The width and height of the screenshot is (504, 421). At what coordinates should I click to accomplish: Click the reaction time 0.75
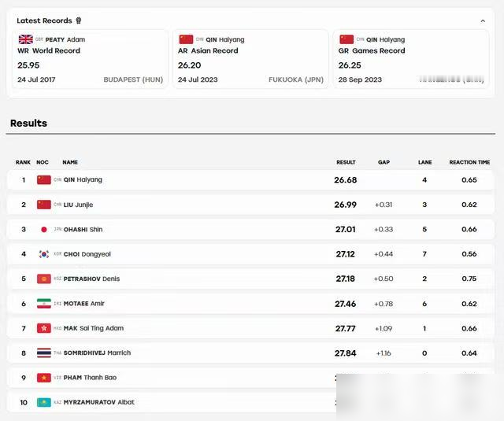coord(469,279)
